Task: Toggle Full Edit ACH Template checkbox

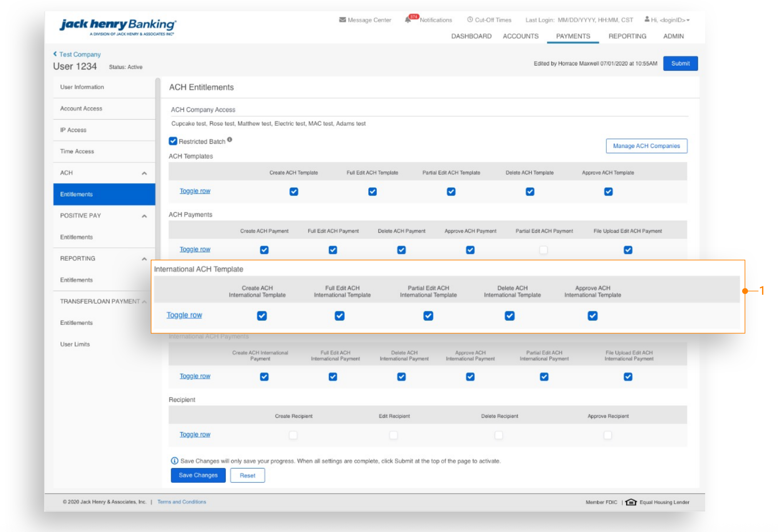Action: (372, 191)
